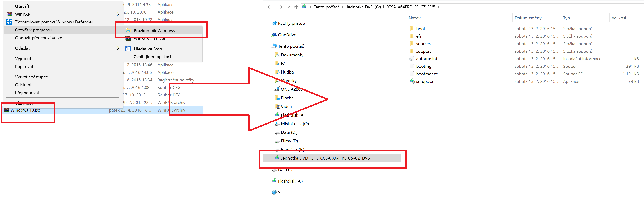Open the recent locations dropdown arrow
This screenshot has width=644, height=198.
click(289, 7)
